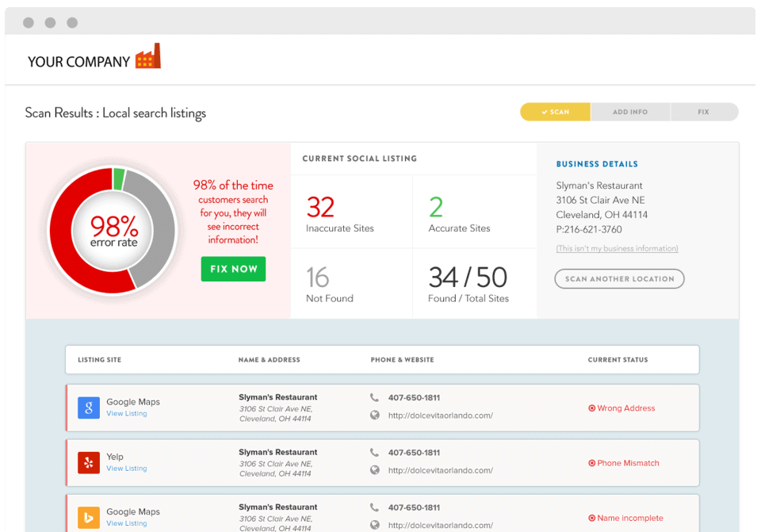
Task: Click the Wrong Address status text
Action: click(626, 408)
